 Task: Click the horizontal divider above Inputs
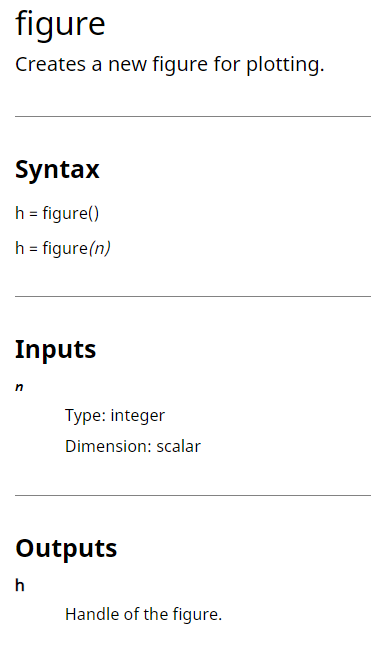click(193, 296)
